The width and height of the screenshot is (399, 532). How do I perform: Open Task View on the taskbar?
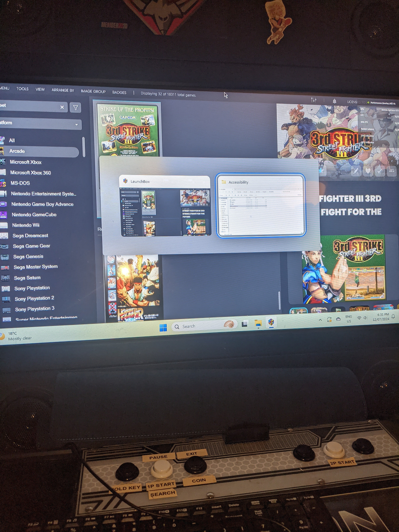[x=244, y=324]
